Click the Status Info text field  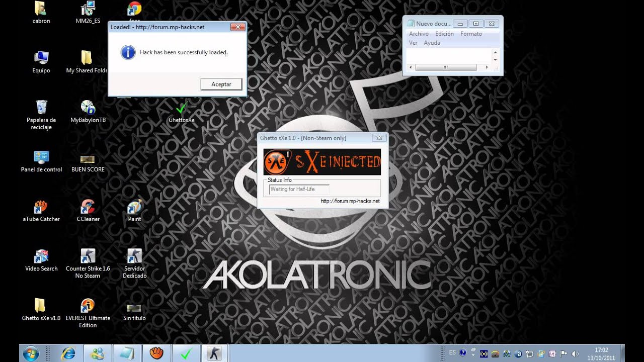(299, 190)
